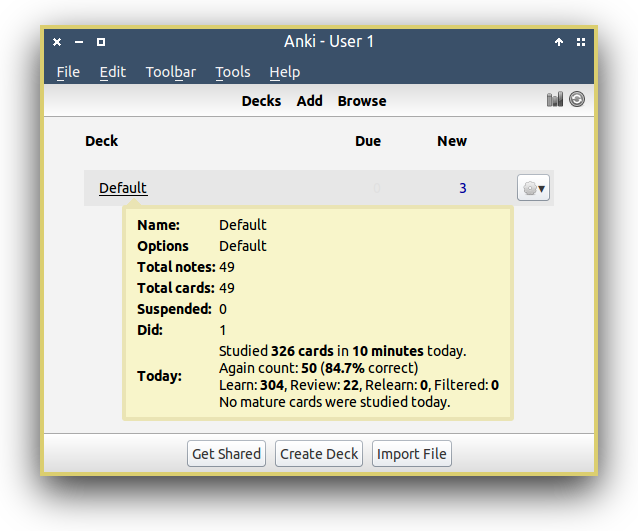Click the "Did:" label in tooltip

coord(150,330)
